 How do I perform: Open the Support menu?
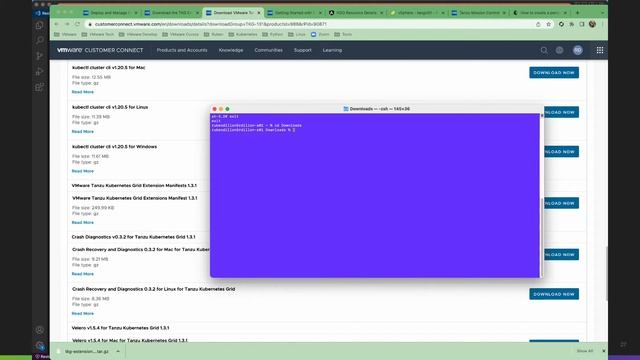(x=302, y=50)
